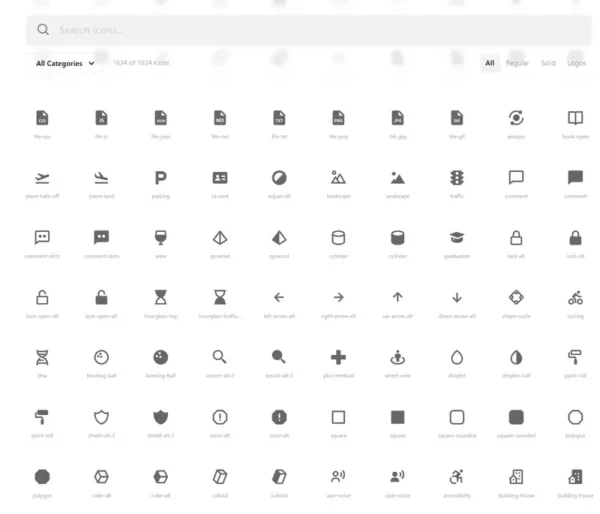Pick the droplet-half icon

click(x=516, y=357)
